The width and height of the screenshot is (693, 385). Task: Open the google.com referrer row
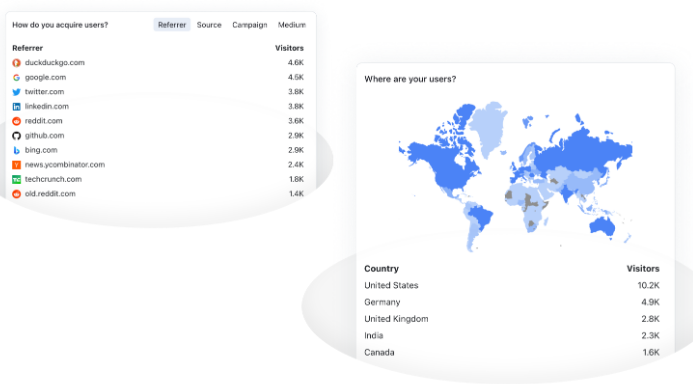point(158,77)
